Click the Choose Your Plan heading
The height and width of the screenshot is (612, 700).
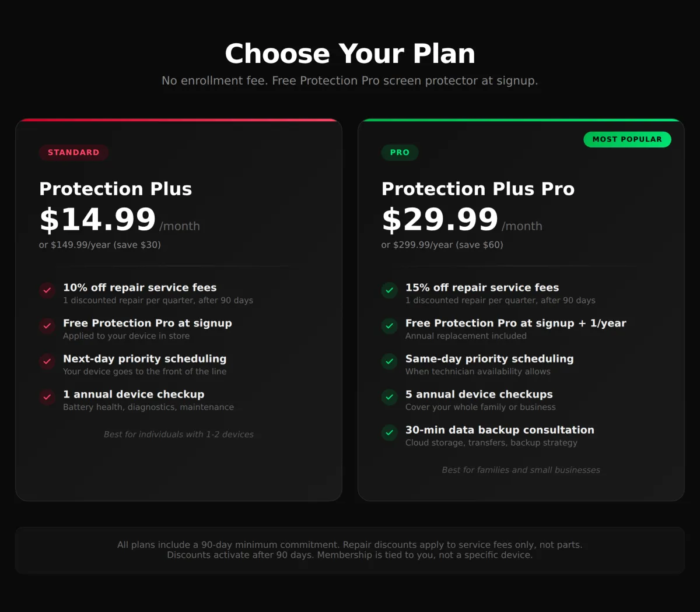coord(350,54)
